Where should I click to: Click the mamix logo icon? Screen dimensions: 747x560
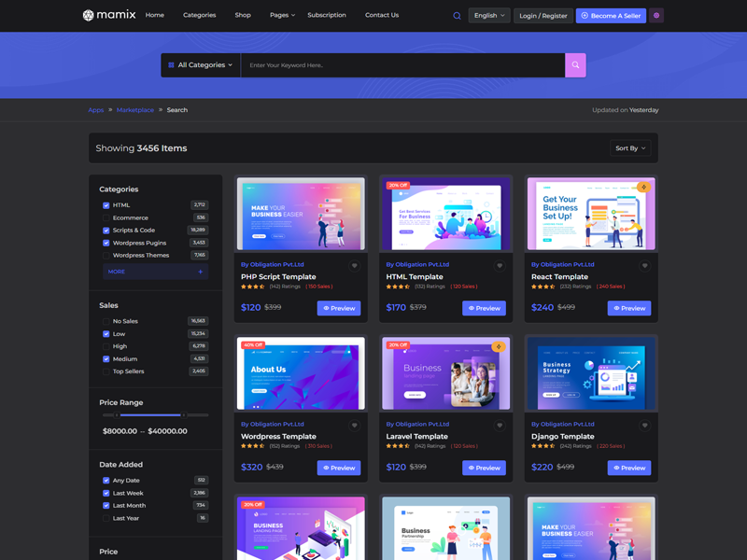[88, 15]
